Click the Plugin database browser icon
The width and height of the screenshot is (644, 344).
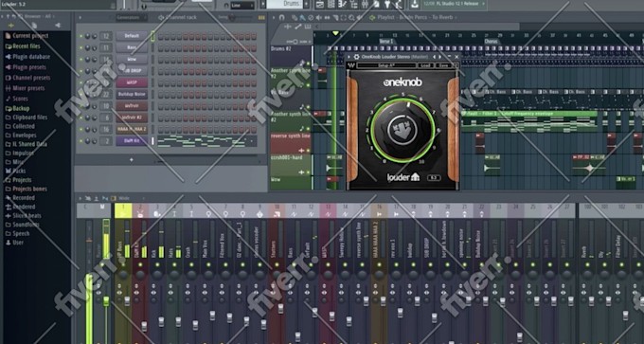pos(8,57)
